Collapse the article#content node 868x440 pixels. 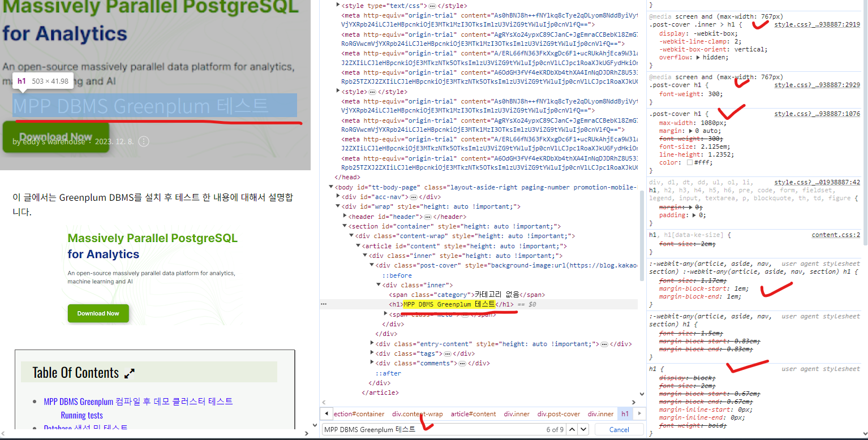[359, 246]
